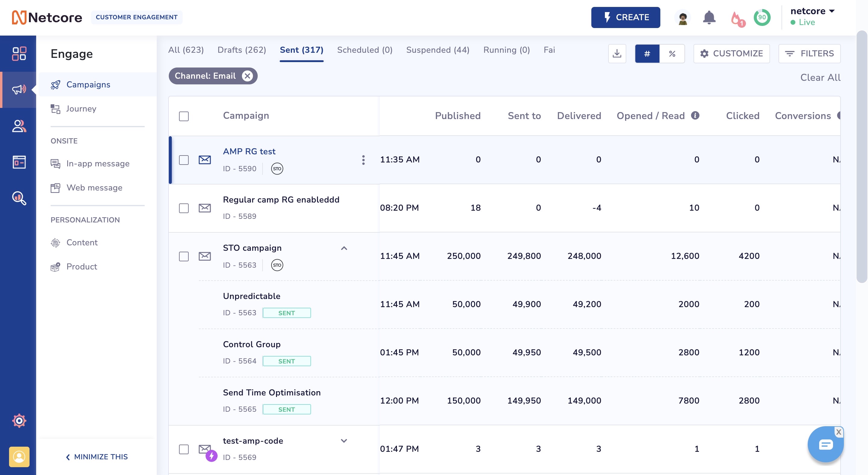Image resolution: width=868 pixels, height=475 pixels.
Task: Open the netcore account dropdown
Action: click(812, 11)
